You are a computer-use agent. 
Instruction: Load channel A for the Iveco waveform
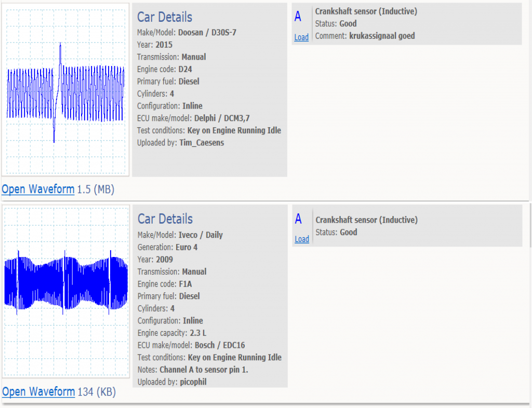click(302, 239)
